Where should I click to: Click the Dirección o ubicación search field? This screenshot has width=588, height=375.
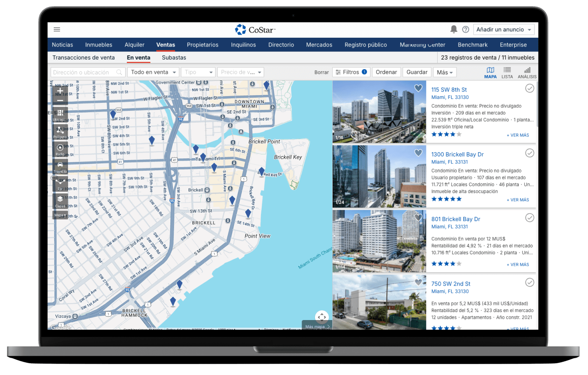click(84, 72)
